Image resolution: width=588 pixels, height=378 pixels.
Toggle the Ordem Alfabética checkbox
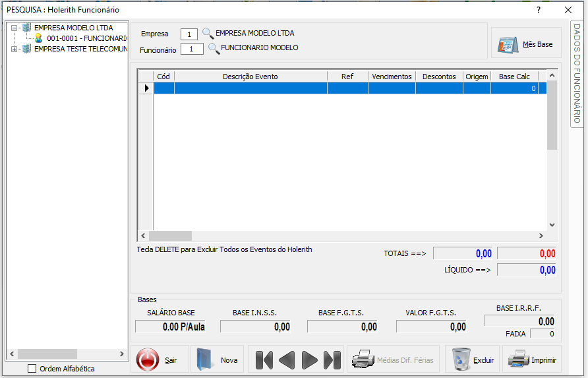point(32,369)
